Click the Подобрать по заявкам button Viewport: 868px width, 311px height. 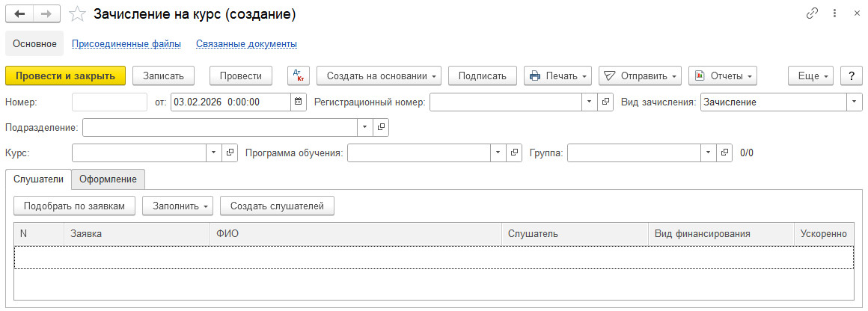(x=74, y=206)
